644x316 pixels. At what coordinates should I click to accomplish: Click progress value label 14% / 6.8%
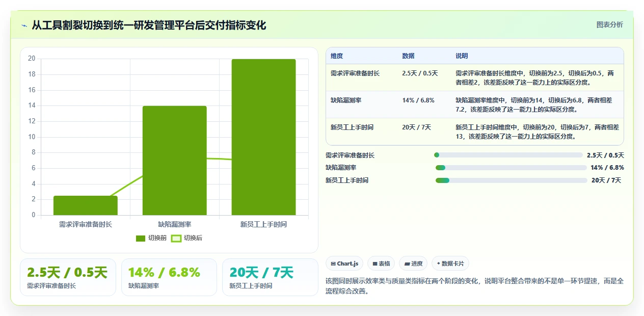click(607, 168)
